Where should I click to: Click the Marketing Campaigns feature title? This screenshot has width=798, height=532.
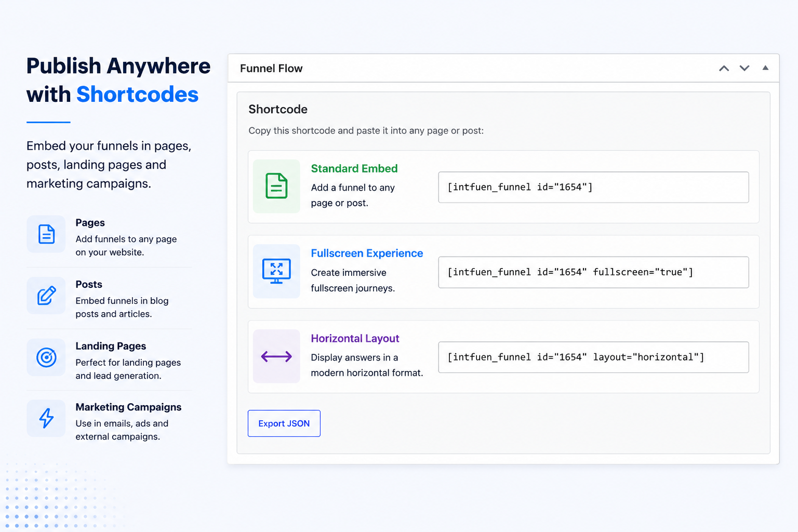(128, 407)
